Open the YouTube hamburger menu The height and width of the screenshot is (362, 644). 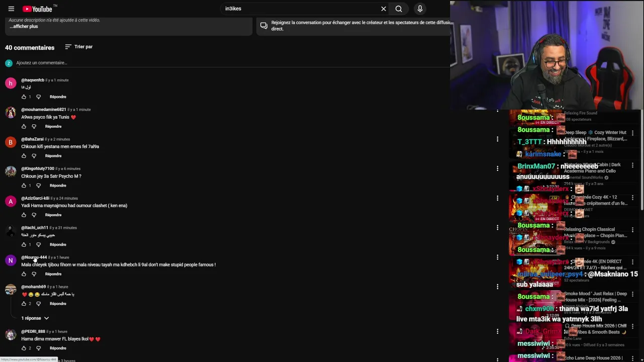click(11, 9)
